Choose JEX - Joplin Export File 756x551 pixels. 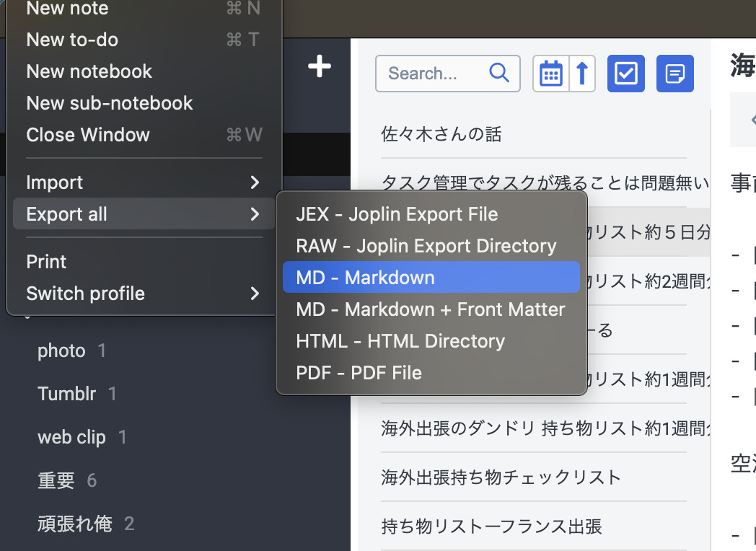[x=431, y=214]
